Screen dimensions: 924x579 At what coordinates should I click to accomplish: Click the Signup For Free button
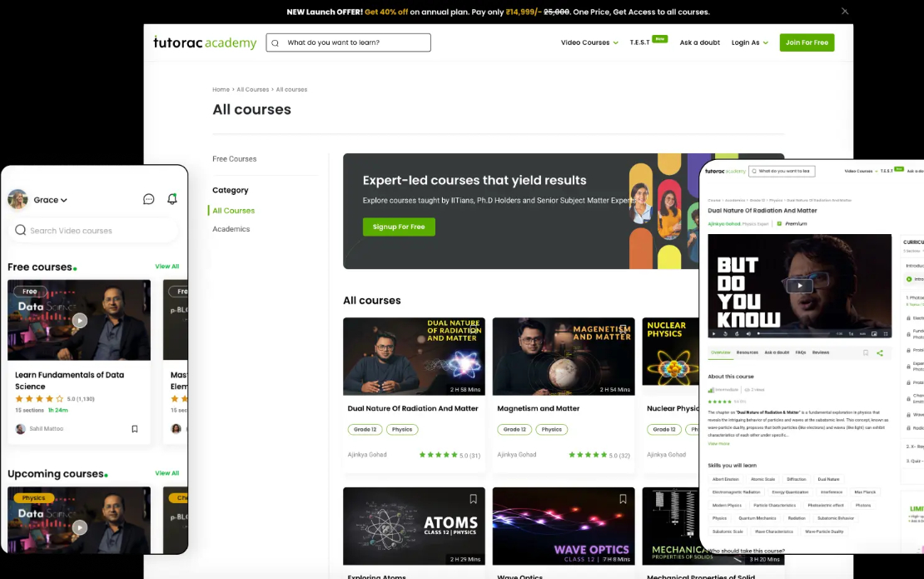tap(399, 227)
